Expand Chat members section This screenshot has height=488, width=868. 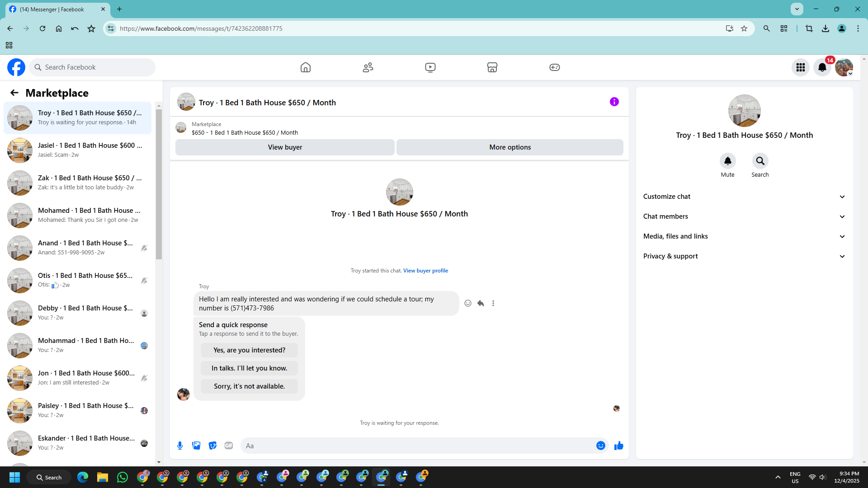(x=744, y=216)
